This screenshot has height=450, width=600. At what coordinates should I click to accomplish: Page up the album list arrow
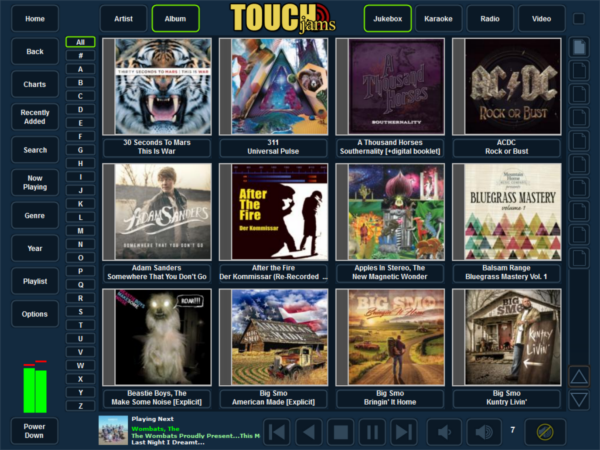click(579, 377)
